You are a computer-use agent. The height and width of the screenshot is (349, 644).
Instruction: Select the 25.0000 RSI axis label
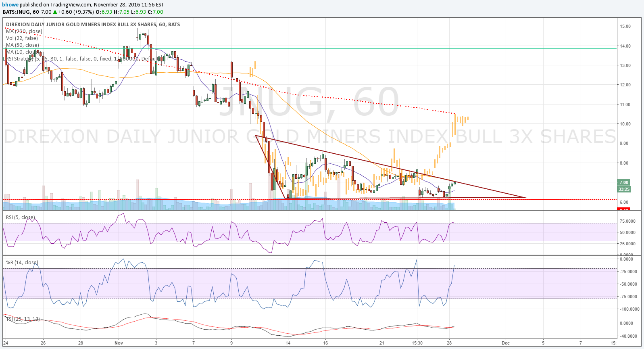(628, 244)
